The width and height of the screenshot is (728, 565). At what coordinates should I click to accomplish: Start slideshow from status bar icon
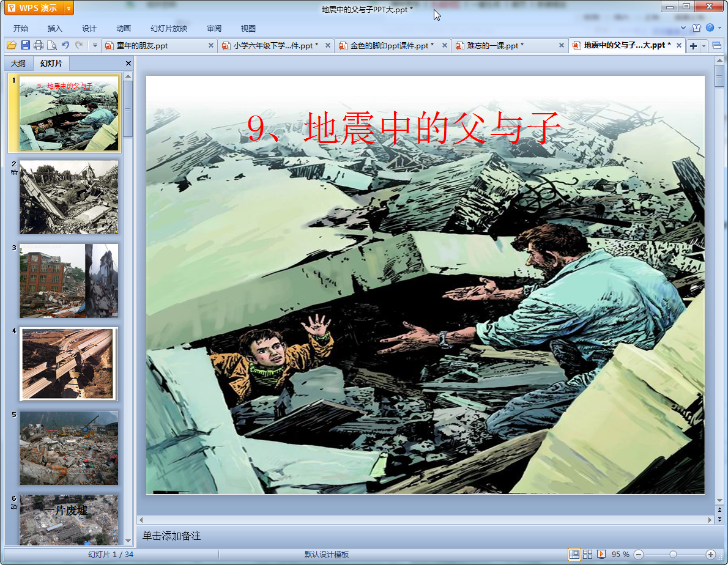[x=601, y=554]
